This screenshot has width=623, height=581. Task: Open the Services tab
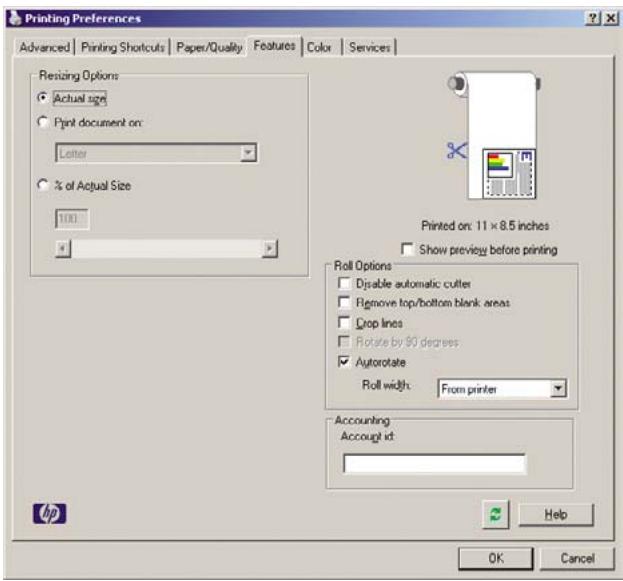370,47
